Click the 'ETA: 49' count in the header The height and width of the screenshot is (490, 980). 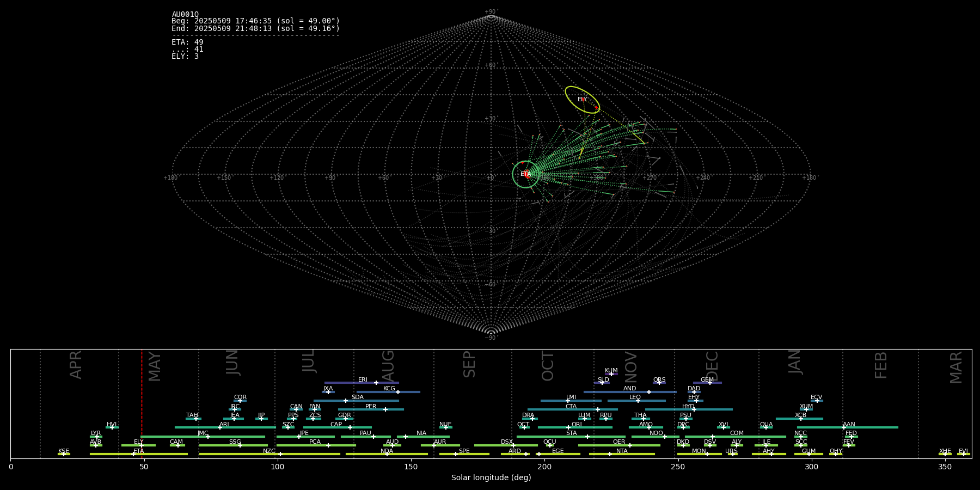point(187,42)
